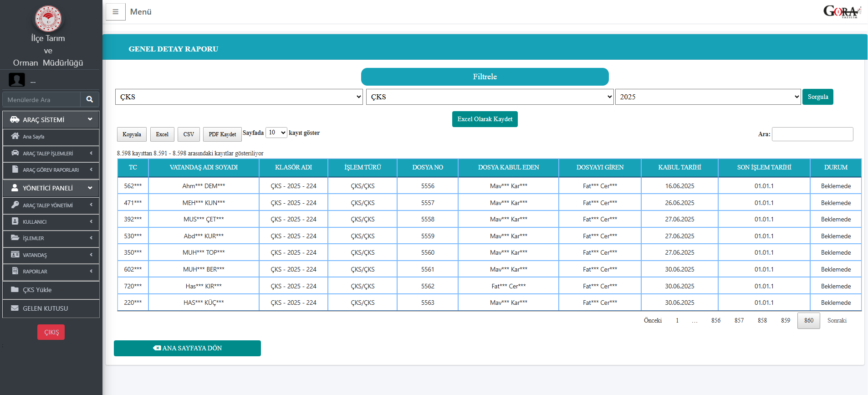Screen dimensions: 868x395
Task: Click the ÇKS Yükle folder icon
Action: [15, 290]
